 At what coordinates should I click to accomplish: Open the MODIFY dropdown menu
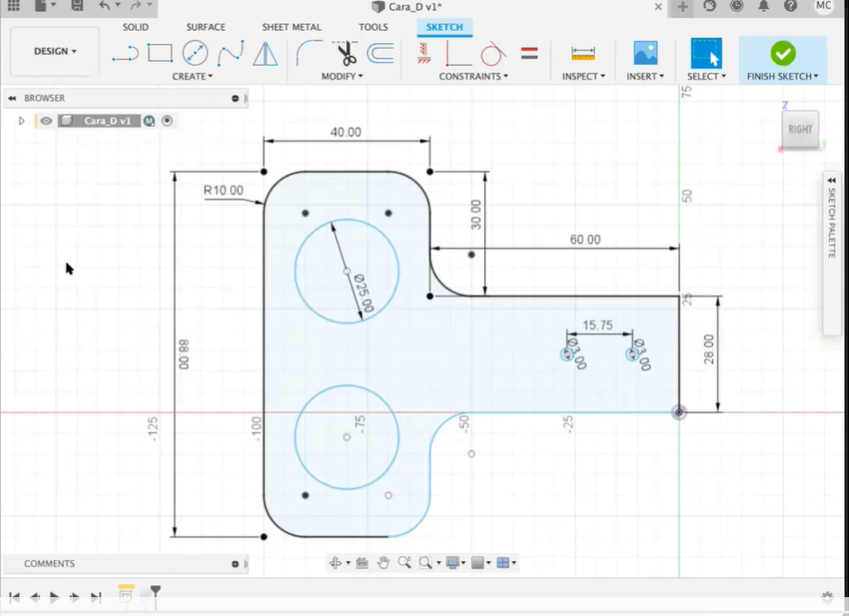[x=342, y=77]
